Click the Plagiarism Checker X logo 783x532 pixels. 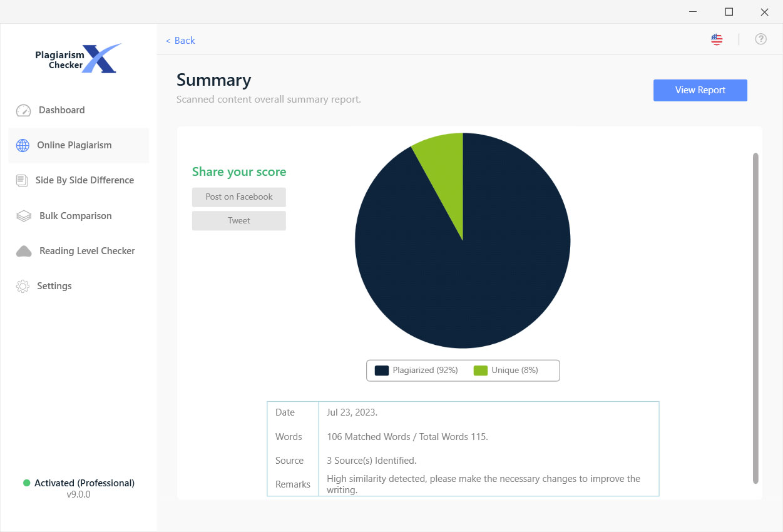tap(78, 59)
